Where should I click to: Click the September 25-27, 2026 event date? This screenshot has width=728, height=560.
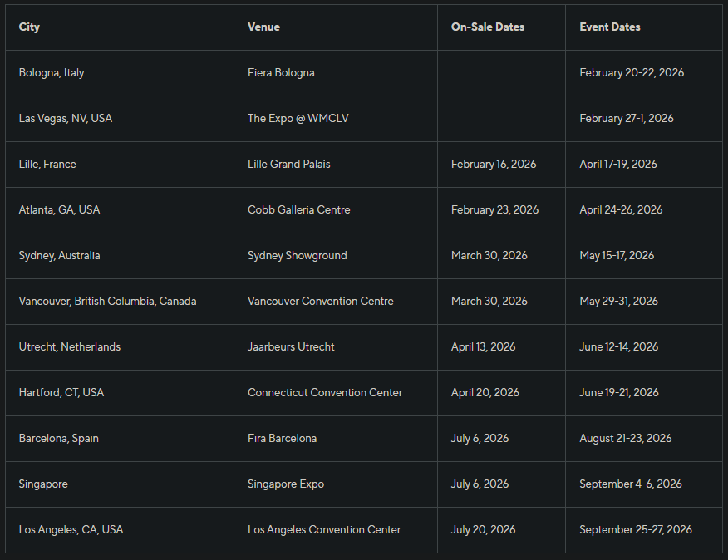tap(636, 529)
